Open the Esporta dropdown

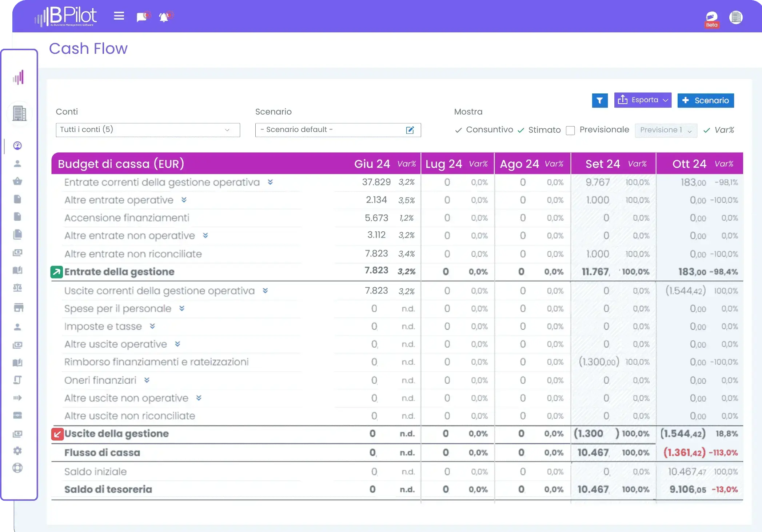(643, 100)
